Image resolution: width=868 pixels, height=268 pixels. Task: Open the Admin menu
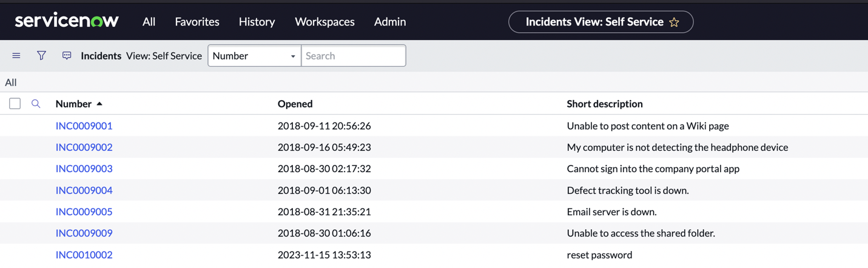390,22
